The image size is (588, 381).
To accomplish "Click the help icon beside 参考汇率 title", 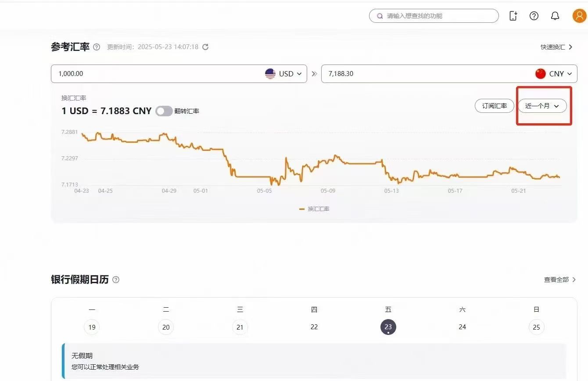I will click(x=97, y=47).
